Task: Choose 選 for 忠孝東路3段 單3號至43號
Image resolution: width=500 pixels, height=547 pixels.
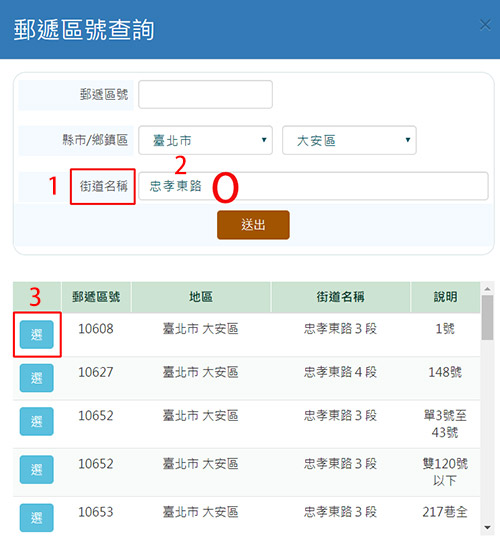Action: coord(37,421)
